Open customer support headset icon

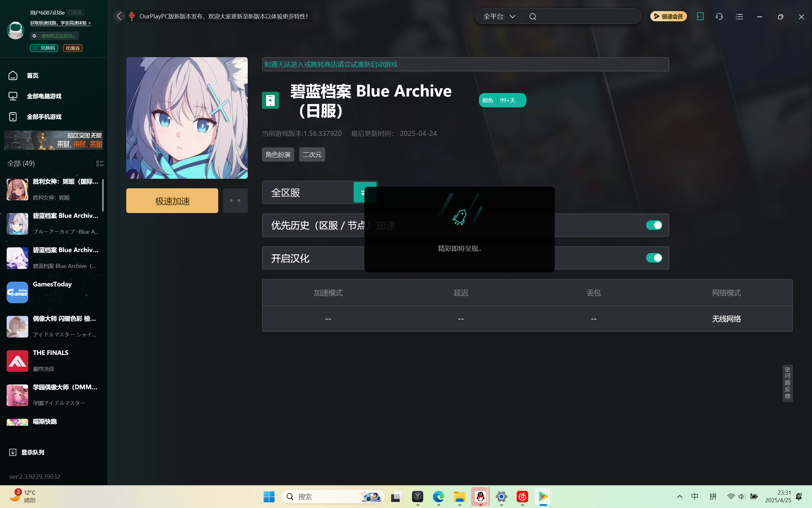[x=719, y=17]
